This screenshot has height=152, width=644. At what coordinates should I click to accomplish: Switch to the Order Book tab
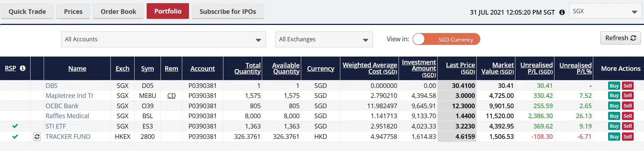(x=118, y=11)
